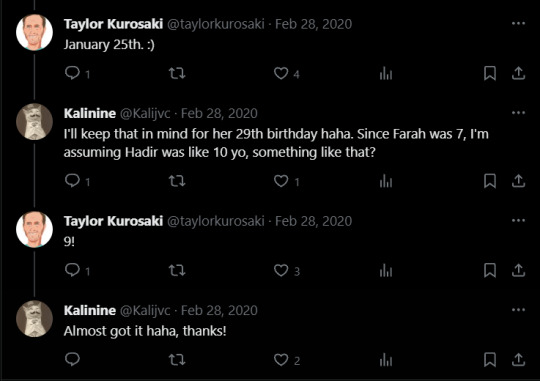Like the "9!" tweet by Taylor

click(281, 270)
